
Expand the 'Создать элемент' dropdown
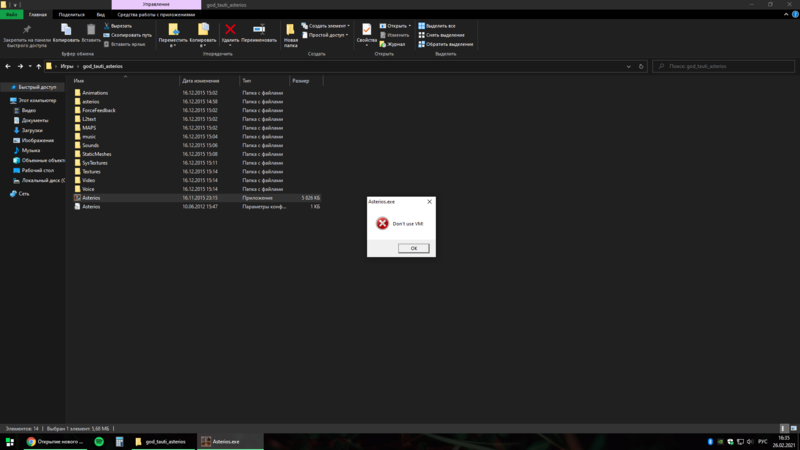327,26
